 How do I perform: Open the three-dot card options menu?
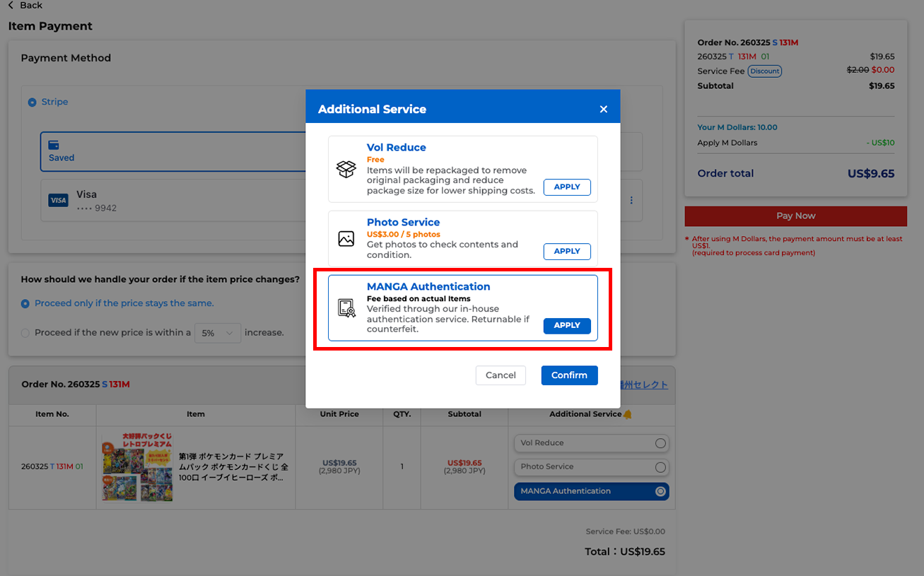631,201
